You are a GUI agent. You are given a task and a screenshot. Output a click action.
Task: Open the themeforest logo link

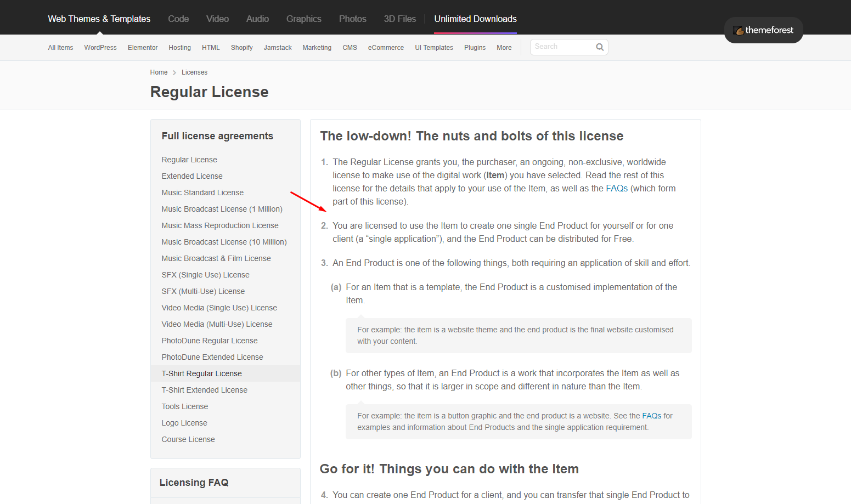(x=763, y=30)
